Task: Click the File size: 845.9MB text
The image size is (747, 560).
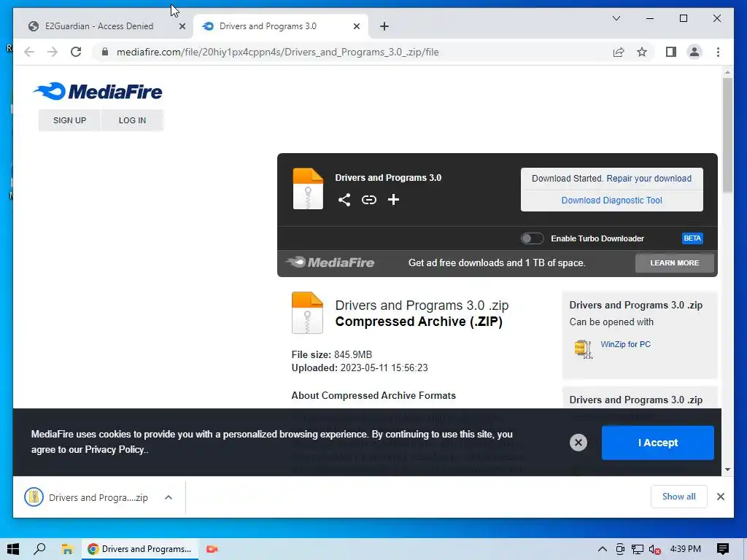Action: (332, 355)
